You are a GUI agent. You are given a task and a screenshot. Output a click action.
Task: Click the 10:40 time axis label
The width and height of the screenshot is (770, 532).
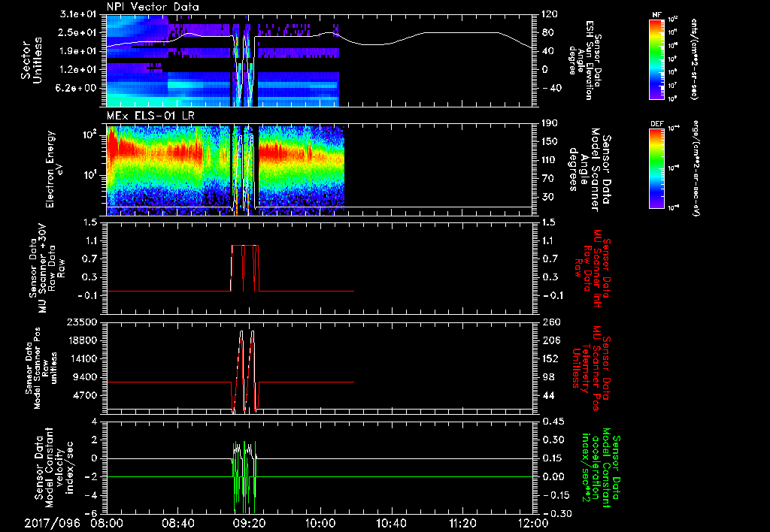391,524
